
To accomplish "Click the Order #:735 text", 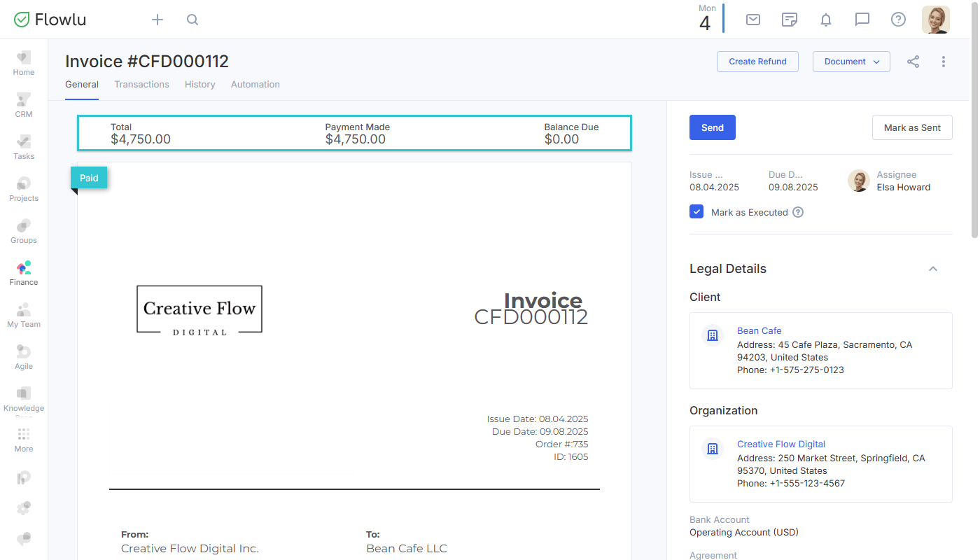I will (561, 444).
